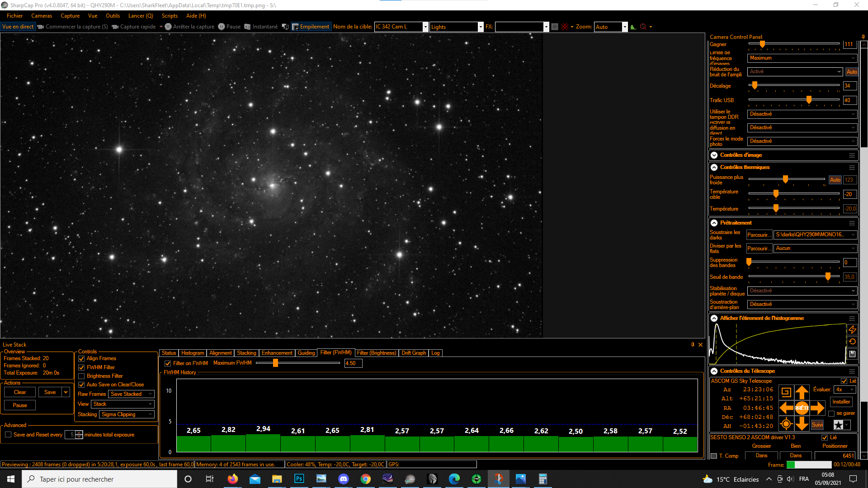Open Photoshop from the taskbar
The width and height of the screenshot is (868, 488).
(299, 479)
